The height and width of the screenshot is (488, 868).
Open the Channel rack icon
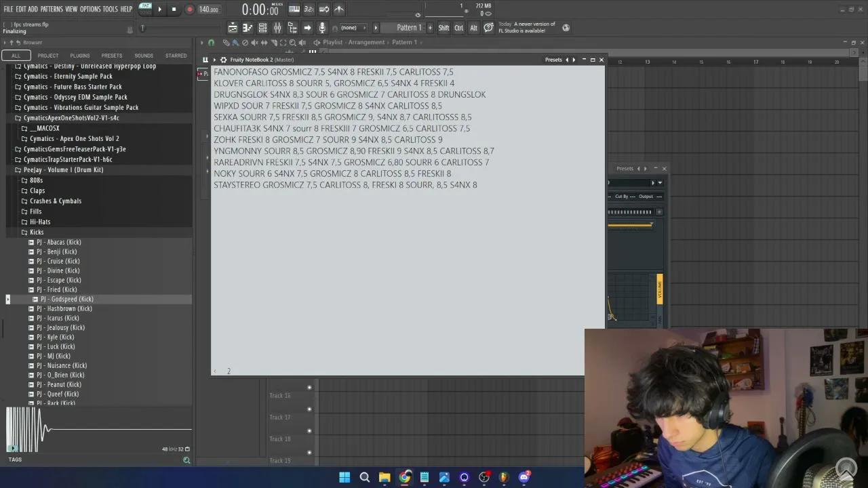tap(262, 28)
